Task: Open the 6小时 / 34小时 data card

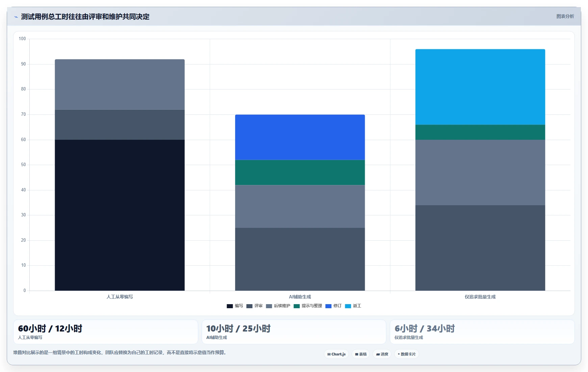Action: click(x=482, y=332)
